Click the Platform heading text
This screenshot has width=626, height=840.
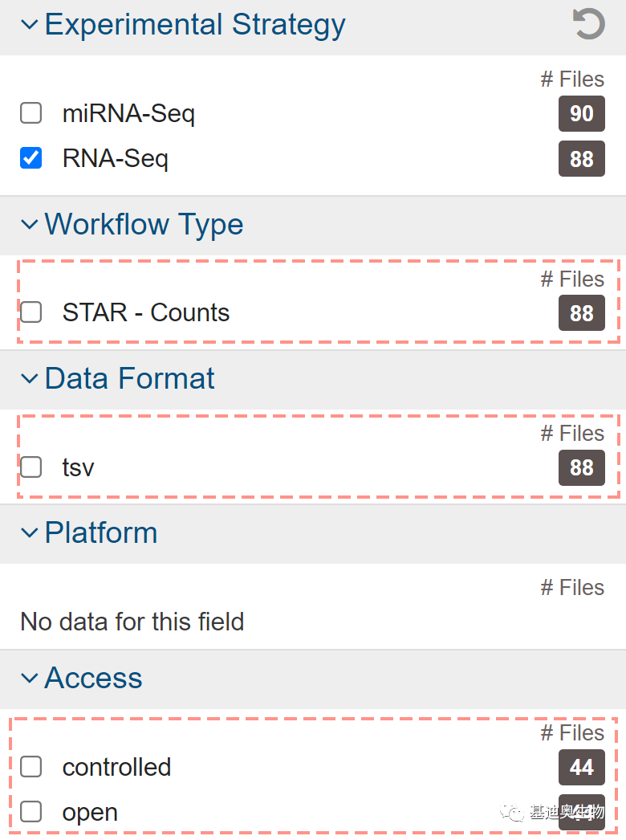pos(101,532)
